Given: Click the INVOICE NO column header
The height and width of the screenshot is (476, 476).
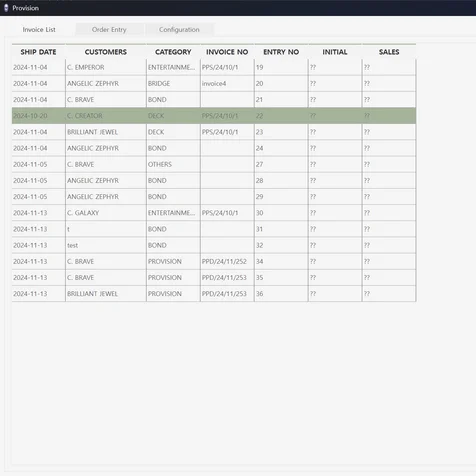Looking at the screenshot, I should (x=227, y=52).
